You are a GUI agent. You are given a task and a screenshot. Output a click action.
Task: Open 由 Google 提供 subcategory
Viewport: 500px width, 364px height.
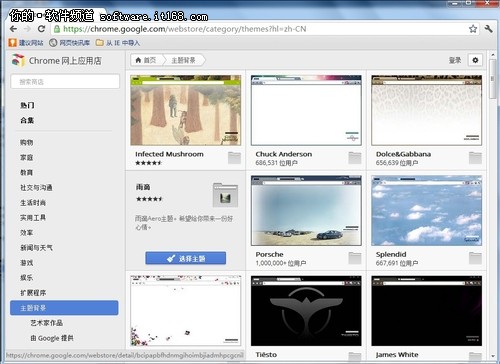tap(52, 338)
